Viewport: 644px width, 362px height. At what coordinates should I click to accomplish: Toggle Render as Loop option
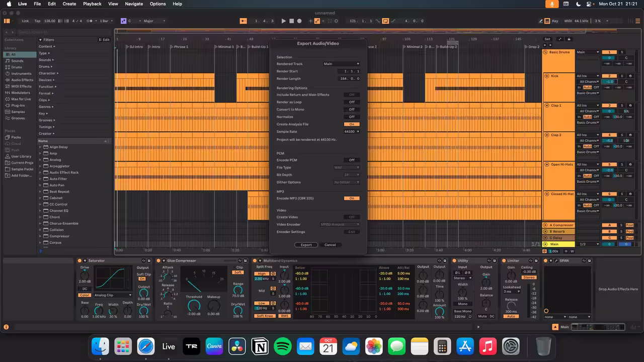(x=352, y=102)
